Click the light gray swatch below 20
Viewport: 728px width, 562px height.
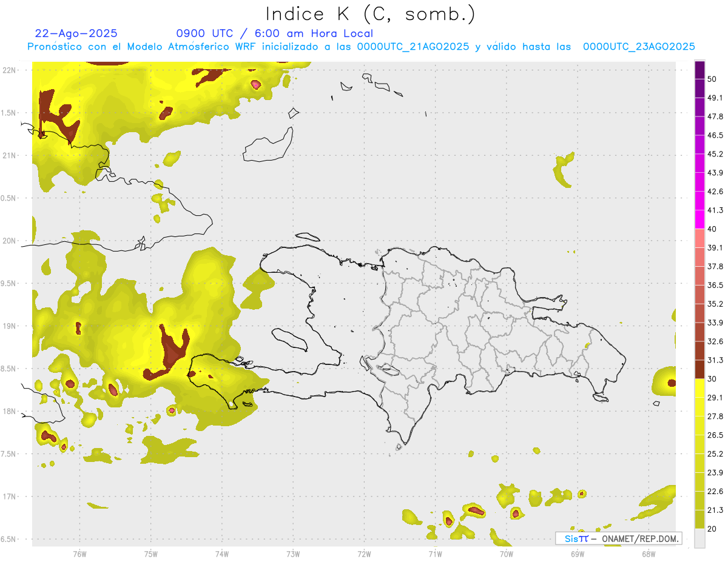700,538
